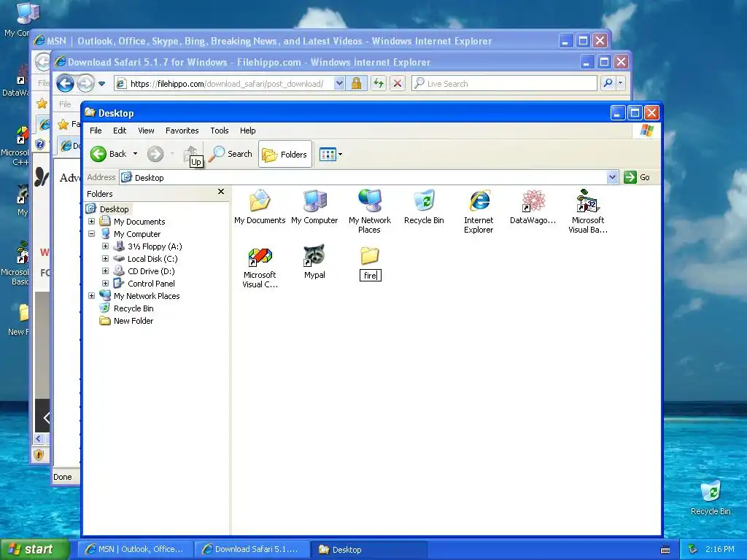Open the Help menu
Viewport: 747px width, 560px height.
click(248, 131)
